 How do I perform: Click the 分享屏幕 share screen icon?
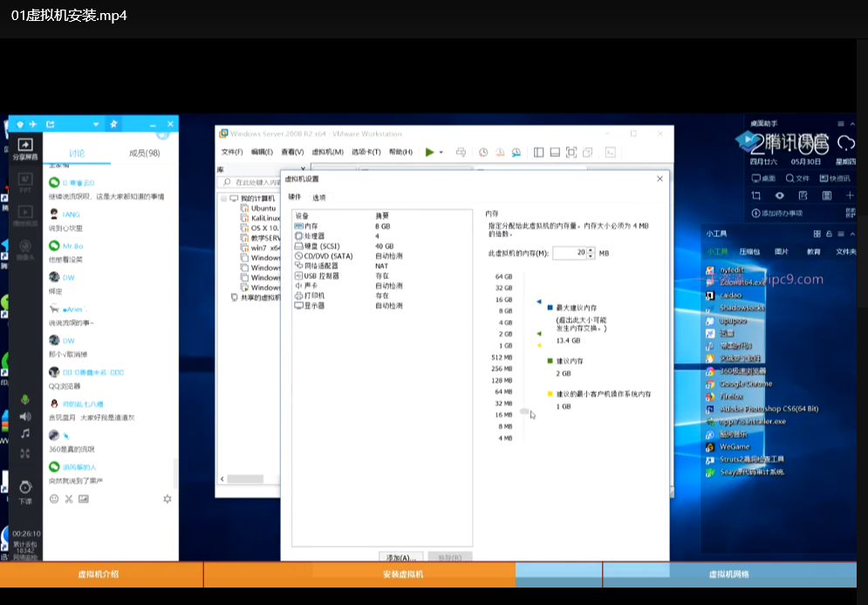(25, 148)
